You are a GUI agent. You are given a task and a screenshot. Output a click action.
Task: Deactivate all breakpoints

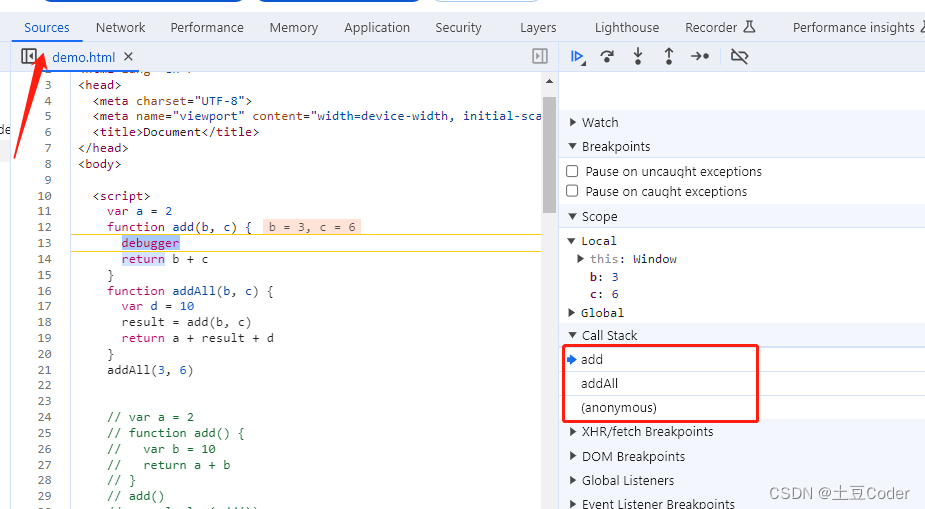[739, 57]
